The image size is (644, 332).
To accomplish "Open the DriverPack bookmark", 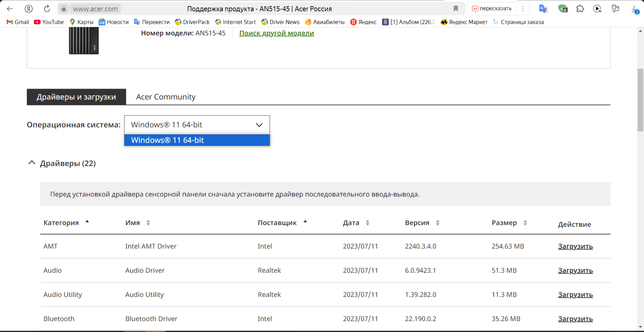I will click(192, 22).
